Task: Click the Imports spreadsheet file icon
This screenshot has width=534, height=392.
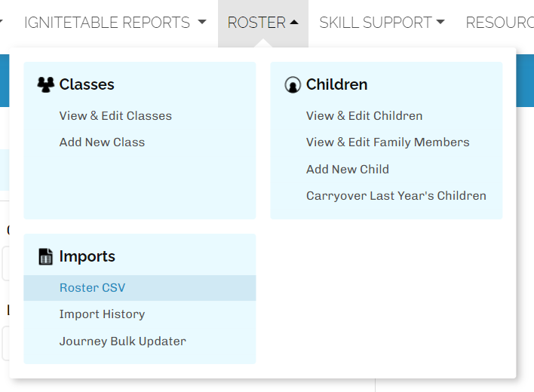Action: coord(45,257)
